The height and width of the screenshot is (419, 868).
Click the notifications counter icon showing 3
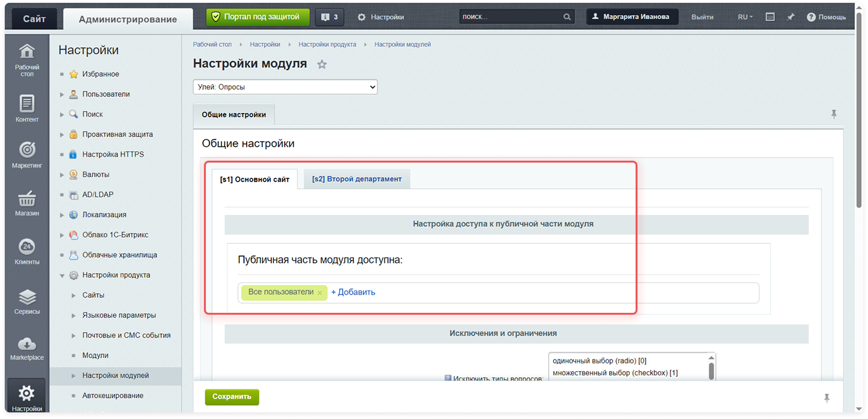[x=330, y=17]
